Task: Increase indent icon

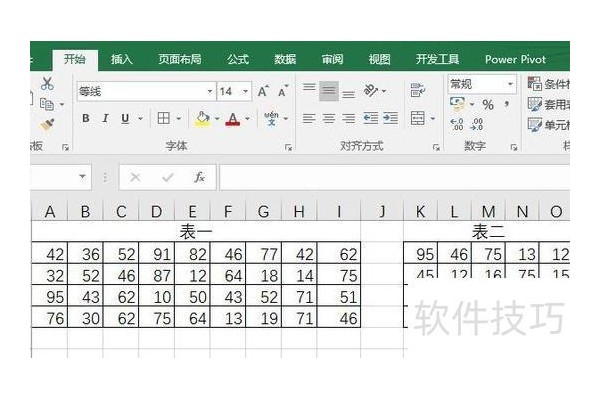Action: [390, 118]
